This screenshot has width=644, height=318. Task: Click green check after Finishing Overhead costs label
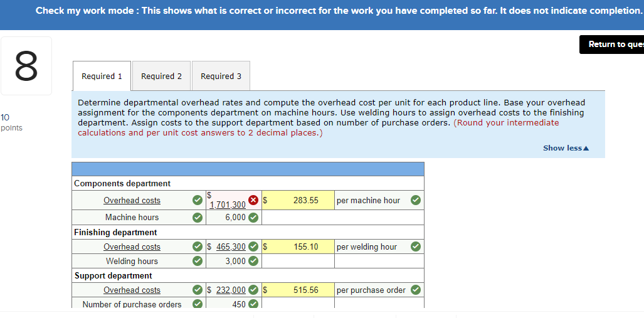198,246
